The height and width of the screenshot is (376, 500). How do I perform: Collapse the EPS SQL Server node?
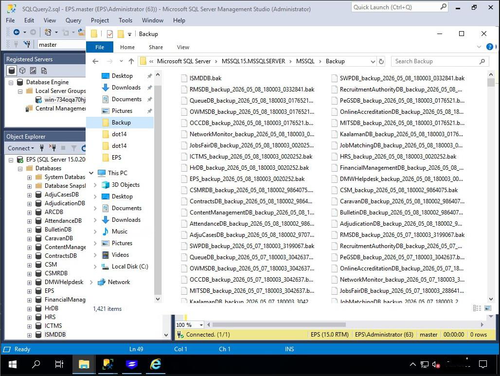pyautogui.click(x=11, y=160)
